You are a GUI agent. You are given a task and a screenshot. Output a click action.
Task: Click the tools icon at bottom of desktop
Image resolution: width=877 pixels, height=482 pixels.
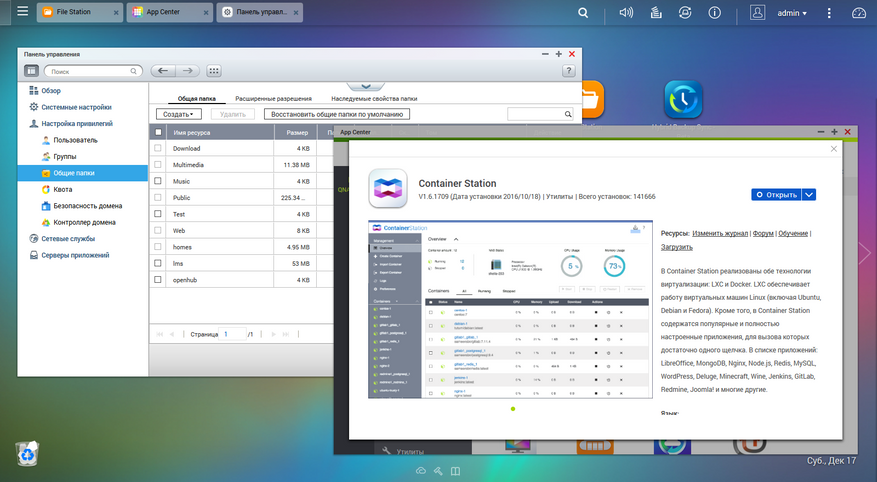click(438, 471)
